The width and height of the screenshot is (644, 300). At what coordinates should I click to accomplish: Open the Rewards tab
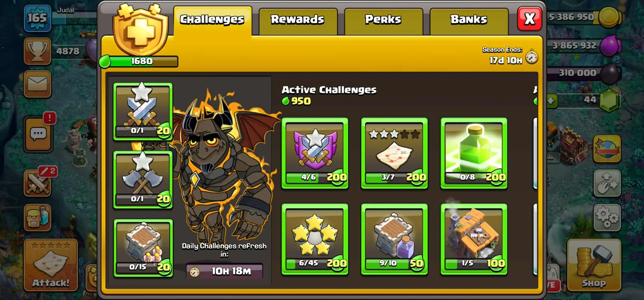[298, 21]
